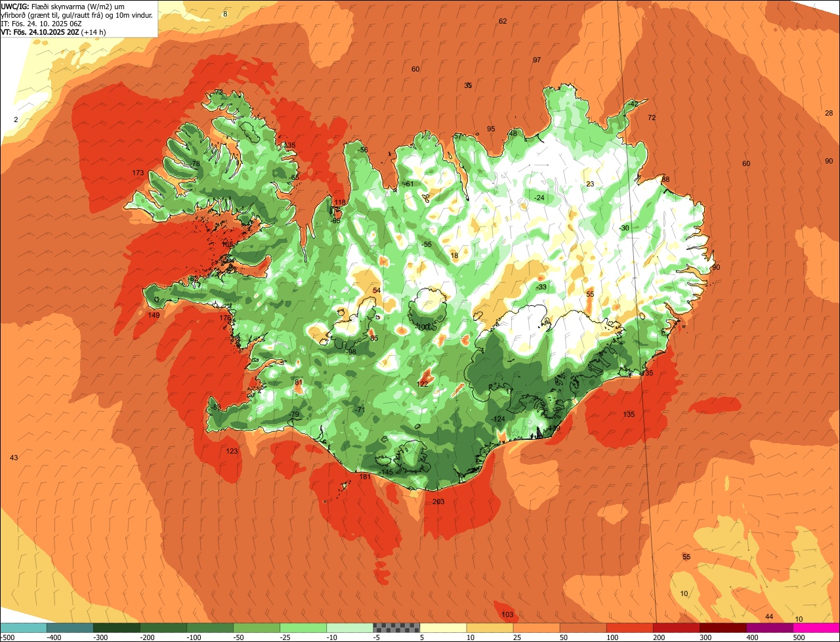Image resolution: width=840 pixels, height=642 pixels.
Task: Click the initial time 'IT: Fös. 24. 10. 2025 06Z'
Action: point(41,23)
